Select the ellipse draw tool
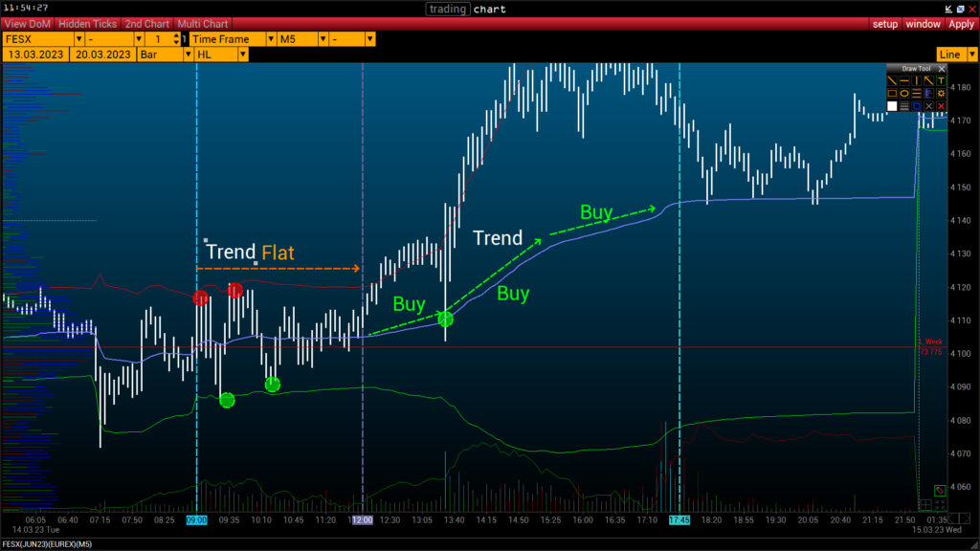The height and width of the screenshot is (551, 980). coord(904,93)
